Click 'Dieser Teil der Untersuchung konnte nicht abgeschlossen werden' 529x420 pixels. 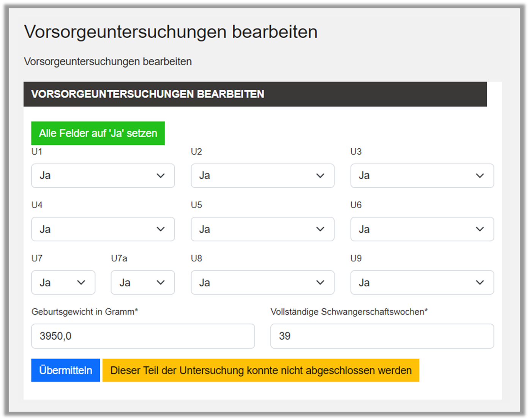pos(261,370)
